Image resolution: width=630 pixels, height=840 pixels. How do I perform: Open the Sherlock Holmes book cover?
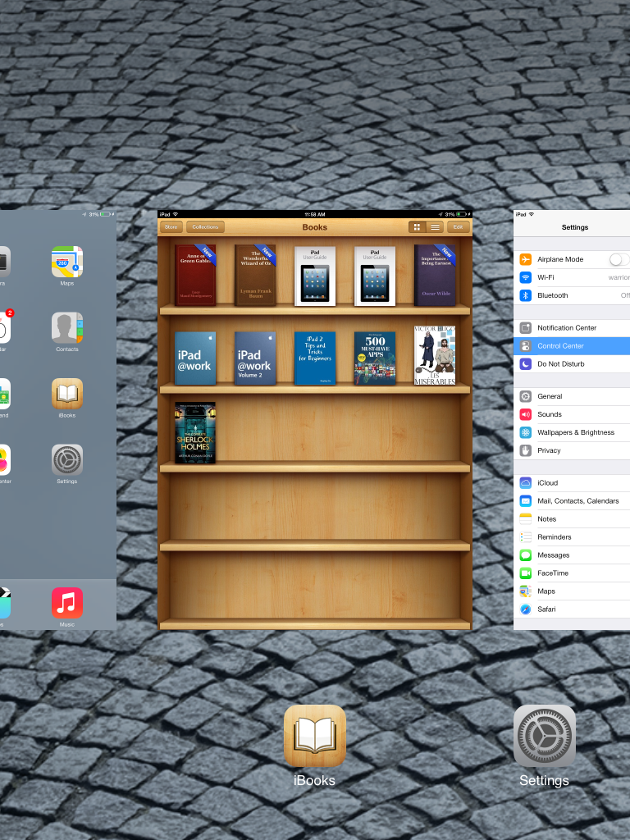(x=195, y=433)
